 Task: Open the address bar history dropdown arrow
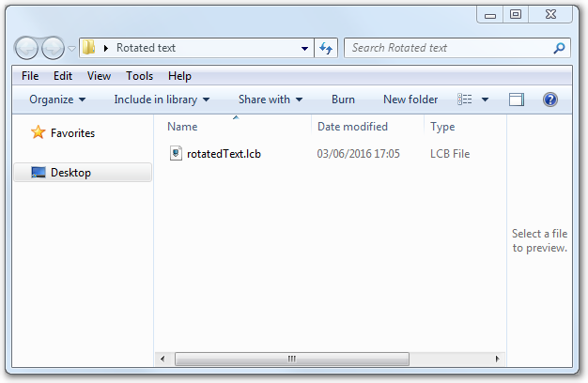pos(304,48)
